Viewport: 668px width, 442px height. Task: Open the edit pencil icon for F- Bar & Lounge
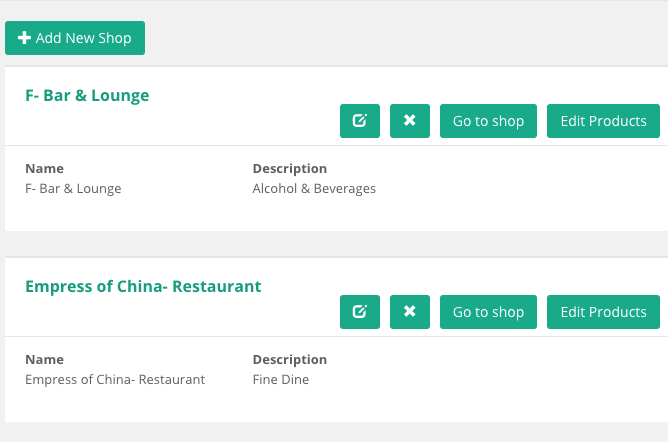pyautogui.click(x=360, y=121)
